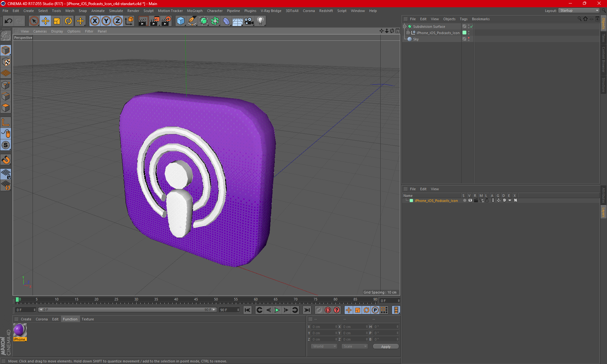Click Goto Next Frame button
Viewport: 607px width, 364px height.
(286, 310)
